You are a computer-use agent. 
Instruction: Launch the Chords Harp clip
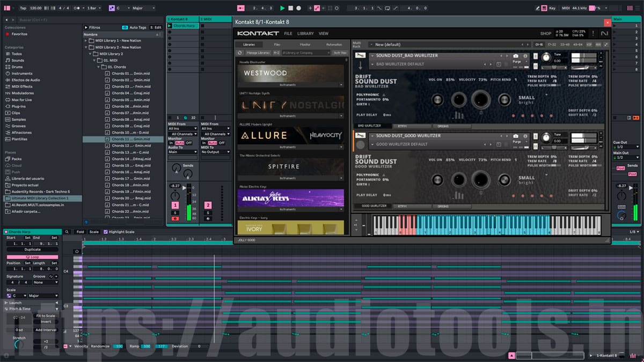point(170,26)
